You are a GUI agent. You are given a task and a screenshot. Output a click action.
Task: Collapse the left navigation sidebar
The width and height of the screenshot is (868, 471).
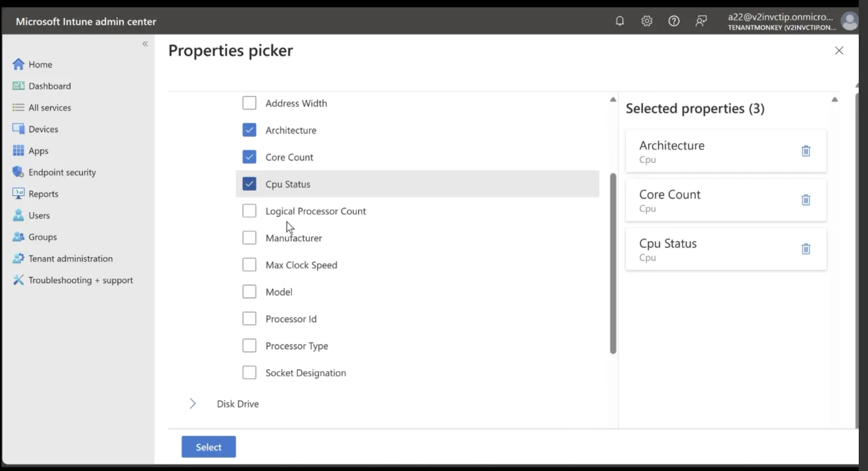pyautogui.click(x=145, y=44)
